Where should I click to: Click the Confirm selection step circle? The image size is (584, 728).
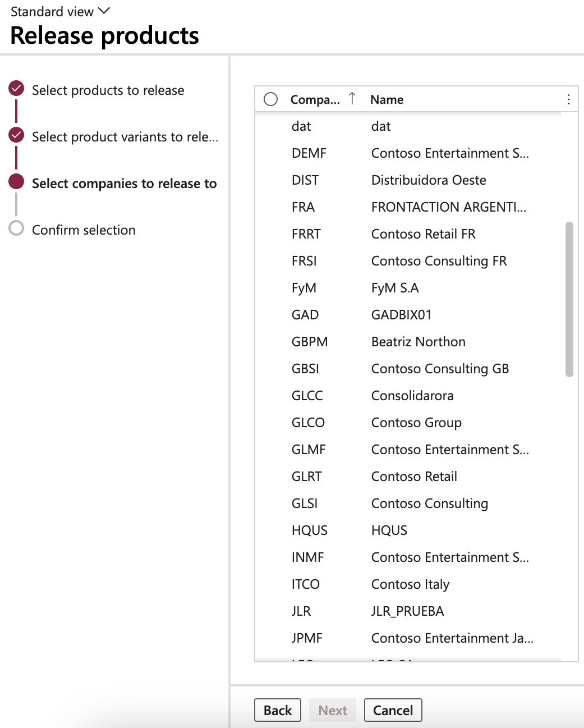coord(17,228)
